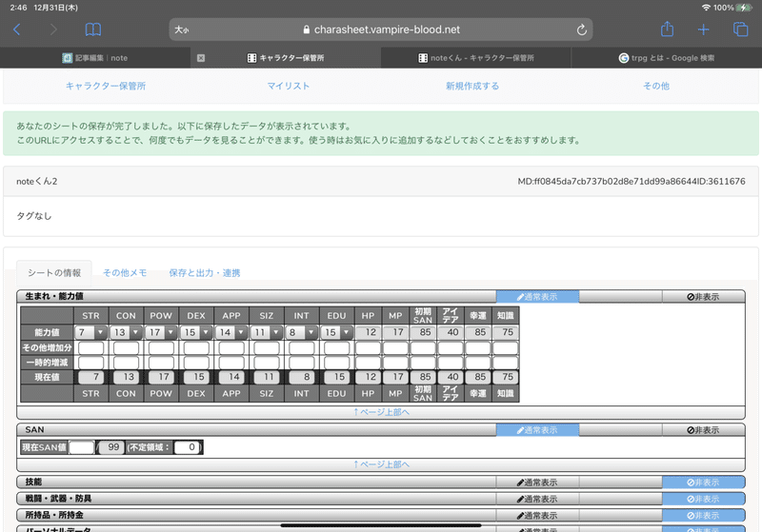Click STR その他増加分 input field

click(90, 347)
